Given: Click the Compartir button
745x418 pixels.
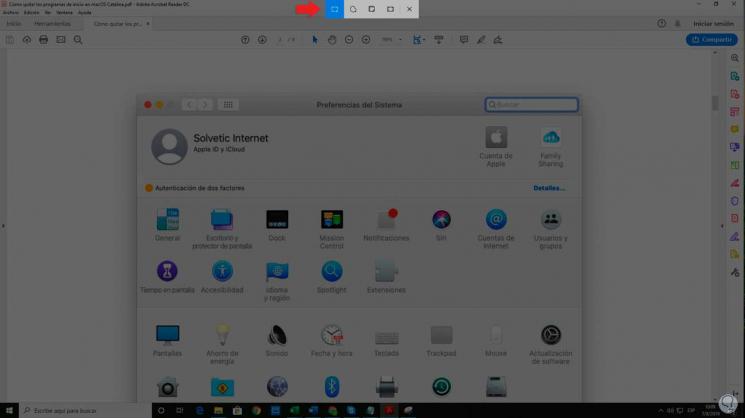Looking at the screenshot, I should (x=711, y=40).
